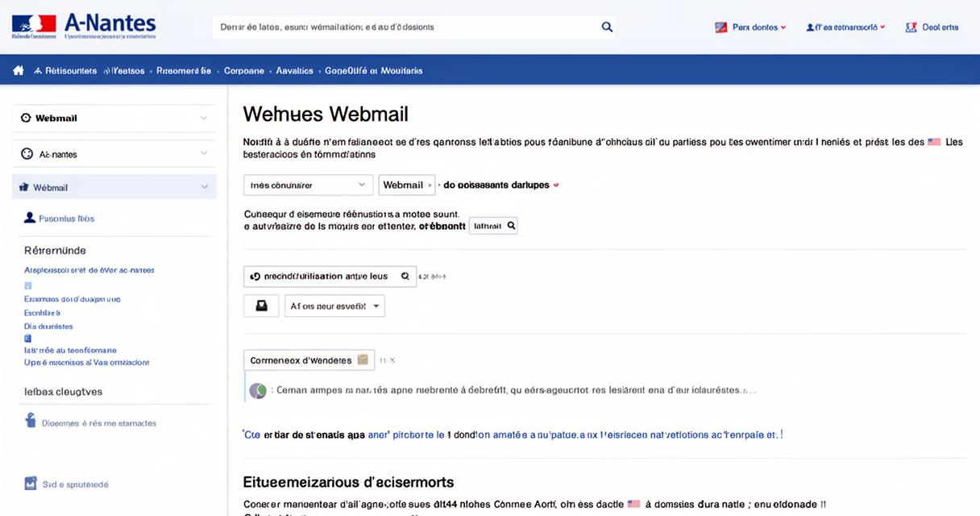
Task: Click the envelope icon next to Cornneoex d'wenderes
Action: tap(363, 360)
